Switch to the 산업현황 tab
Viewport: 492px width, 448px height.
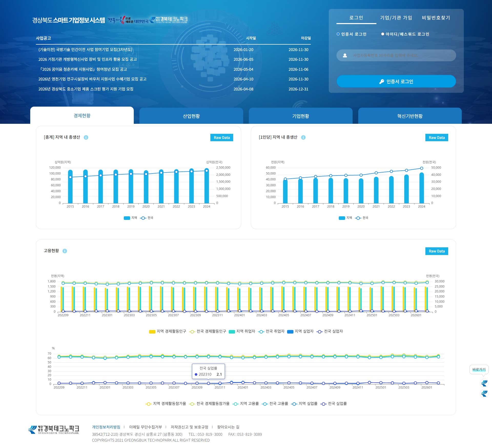coord(191,116)
